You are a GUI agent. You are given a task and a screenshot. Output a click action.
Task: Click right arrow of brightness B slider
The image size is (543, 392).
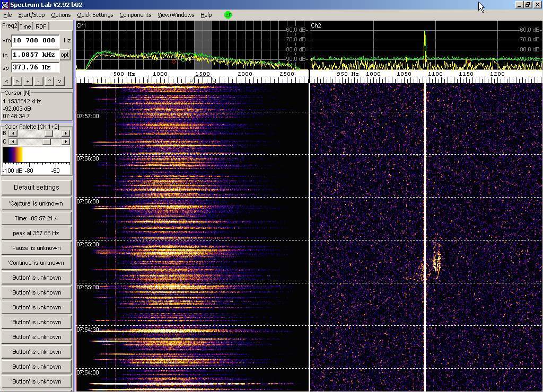click(x=66, y=133)
